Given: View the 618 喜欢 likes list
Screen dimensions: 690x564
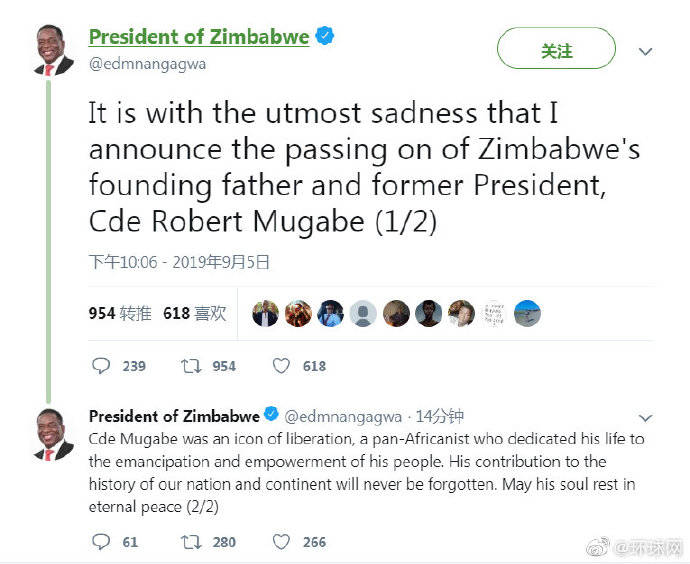Looking at the screenshot, I should (x=194, y=313).
